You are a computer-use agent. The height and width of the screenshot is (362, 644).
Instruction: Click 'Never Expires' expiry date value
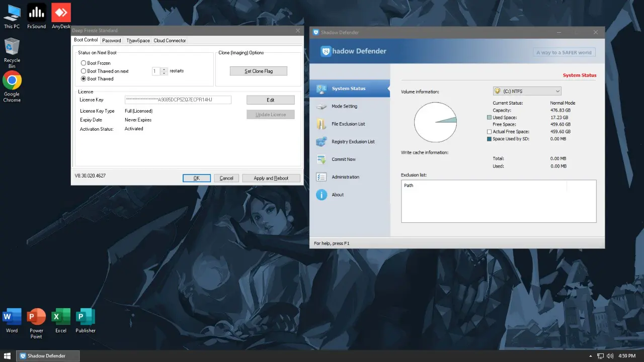138,120
